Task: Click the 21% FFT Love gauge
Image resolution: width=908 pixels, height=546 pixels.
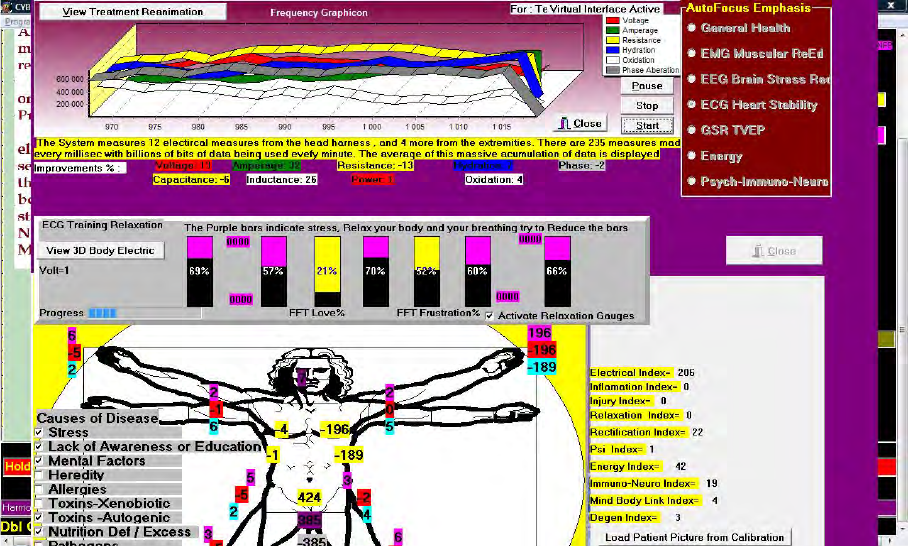Action: 327,271
